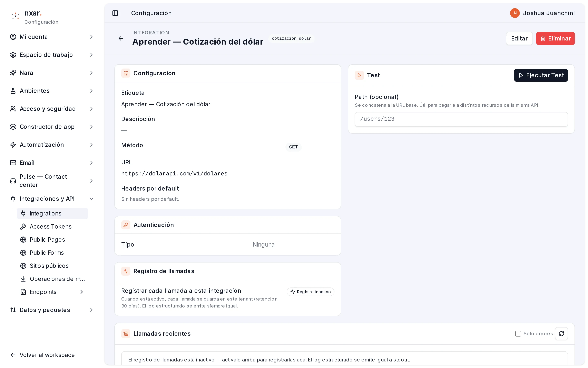
Task: Click the dolarapi.com URL text
Action: click(174, 174)
